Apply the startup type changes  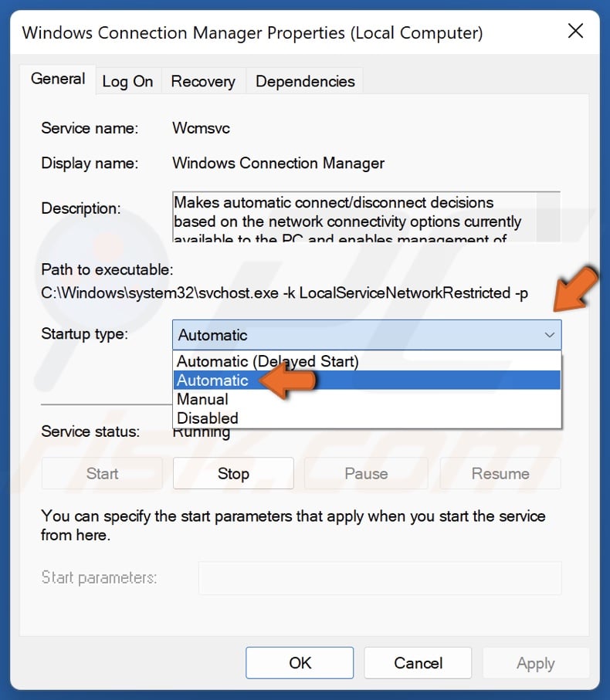[536, 662]
